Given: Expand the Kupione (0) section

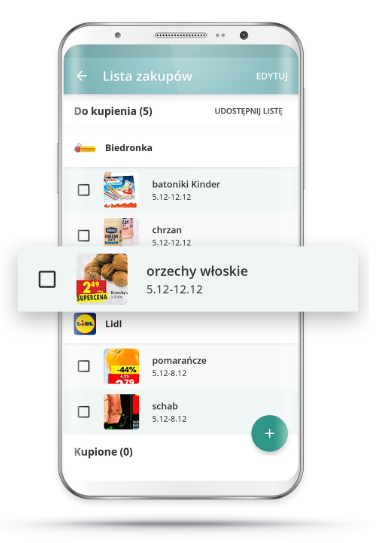Looking at the screenshot, I should (104, 452).
